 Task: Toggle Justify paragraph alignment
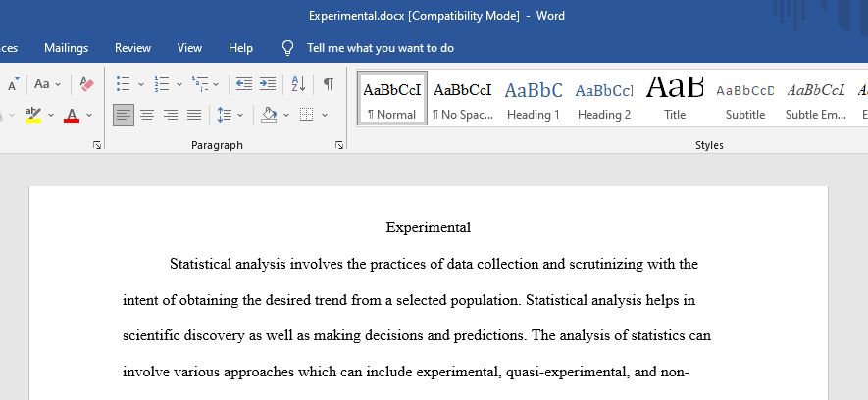click(194, 115)
